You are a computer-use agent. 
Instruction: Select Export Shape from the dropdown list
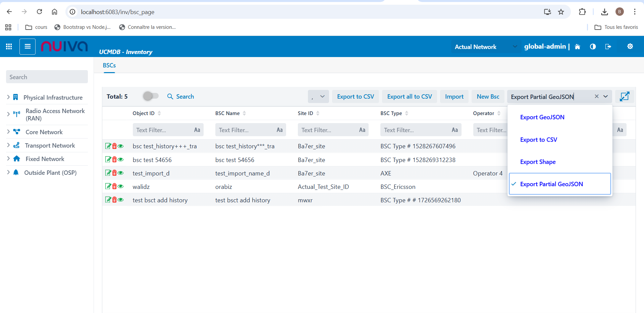click(x=538, y=162)
